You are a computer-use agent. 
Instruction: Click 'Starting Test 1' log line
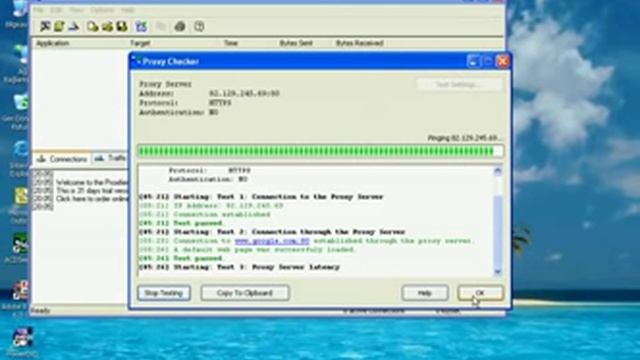261,197
